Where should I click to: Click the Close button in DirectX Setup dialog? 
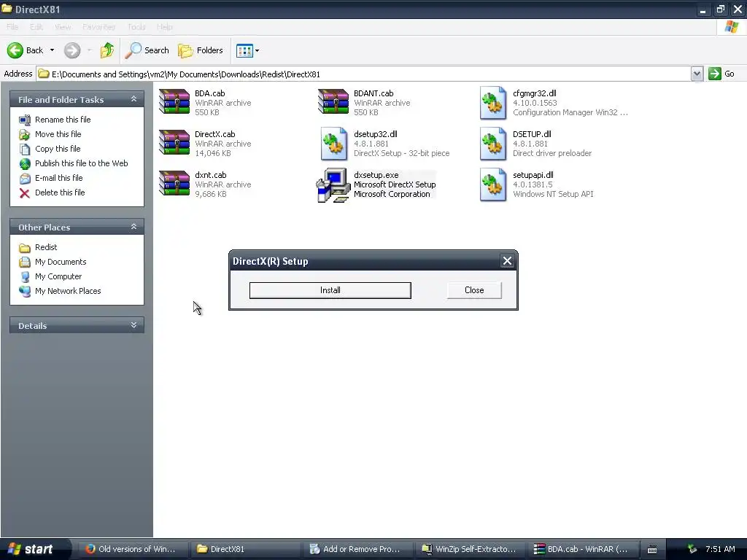tap(474, 290)
